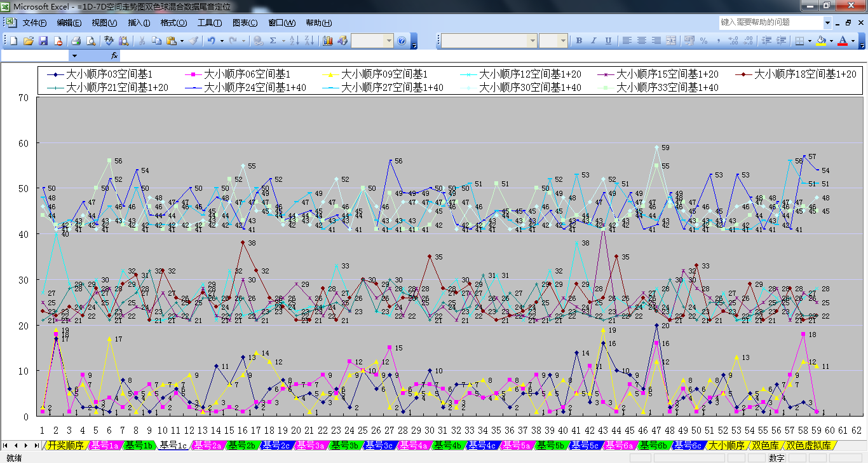
Task: Open the 文件(F) menu
Action: (x=34, y=23)
